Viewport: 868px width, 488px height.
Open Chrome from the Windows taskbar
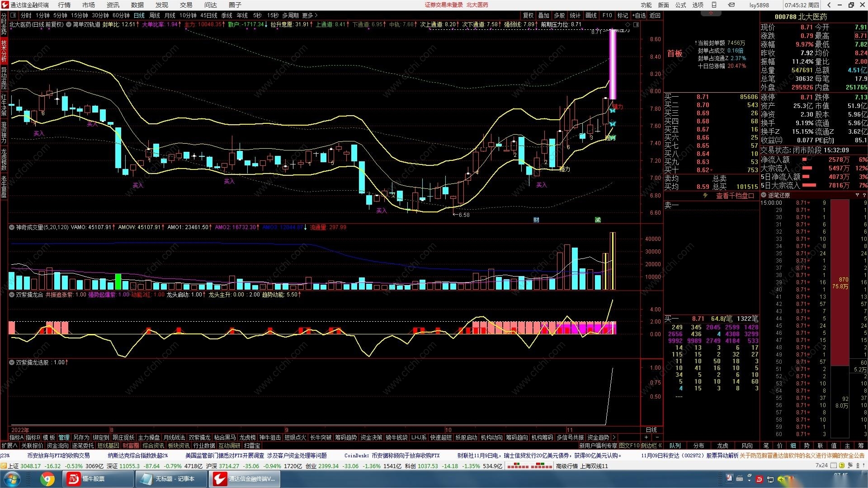[x=47, y=479]
